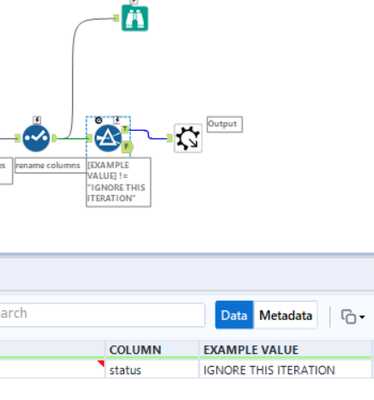Click the Filter tool's F output anchor
Image resolution: width=374 pixels, height=400 pixels.
(127, 147)
